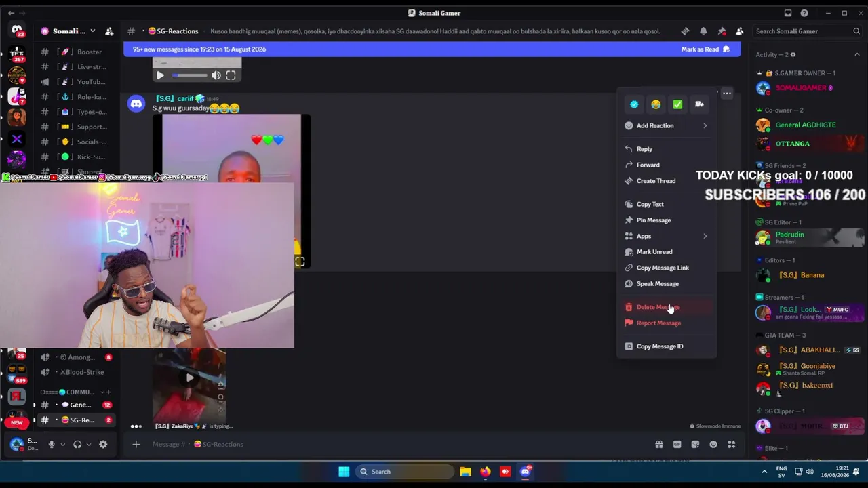Image resolution: width=868 pixels, height=488 pixels.
Task: Send a gift via gift icon
Action: click(658, 445)
